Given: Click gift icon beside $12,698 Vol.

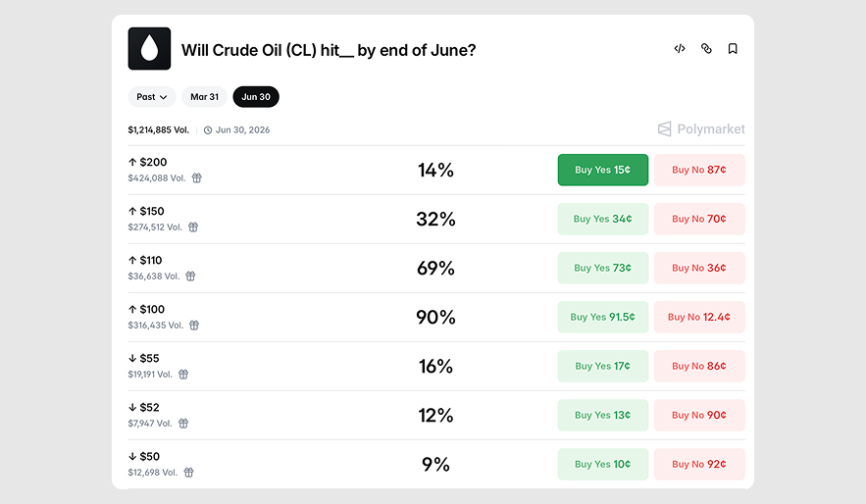Looking at the screenshot, I should 189,473.
